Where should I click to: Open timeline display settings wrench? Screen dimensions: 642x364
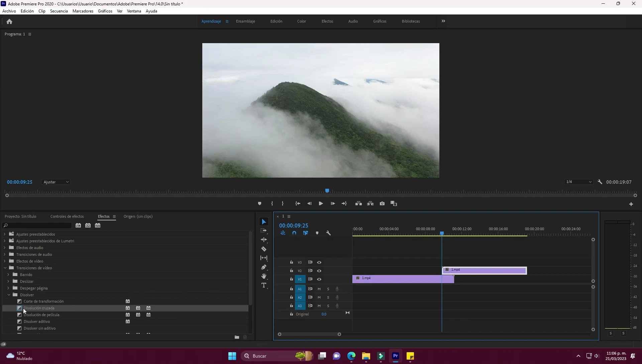coord(328,233)
